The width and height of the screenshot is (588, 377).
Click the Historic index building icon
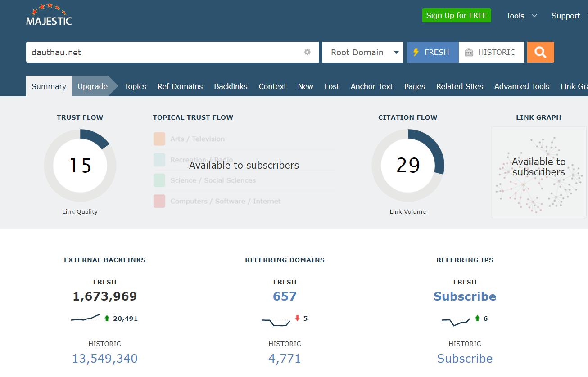469,52
